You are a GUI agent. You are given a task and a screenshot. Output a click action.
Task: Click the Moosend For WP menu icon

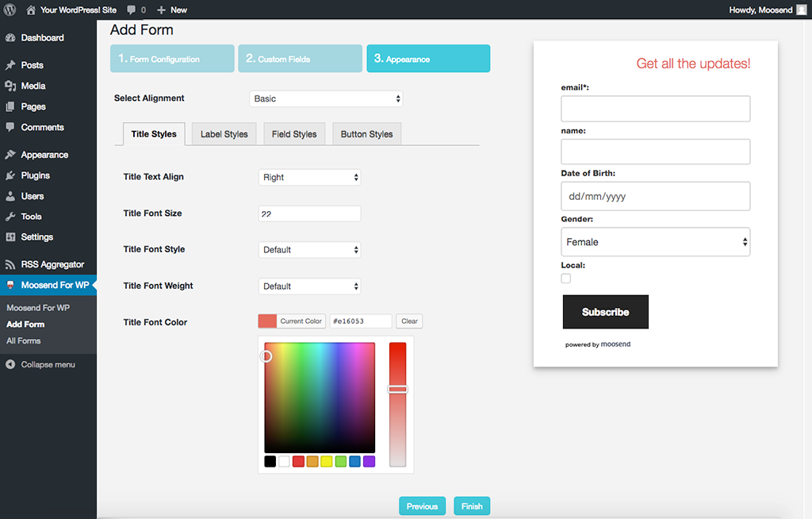coord(10,285)
